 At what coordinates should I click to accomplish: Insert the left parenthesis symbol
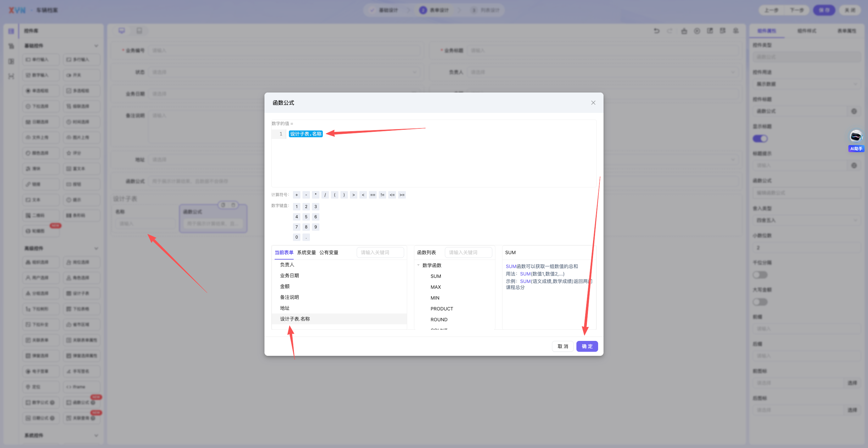335,195
